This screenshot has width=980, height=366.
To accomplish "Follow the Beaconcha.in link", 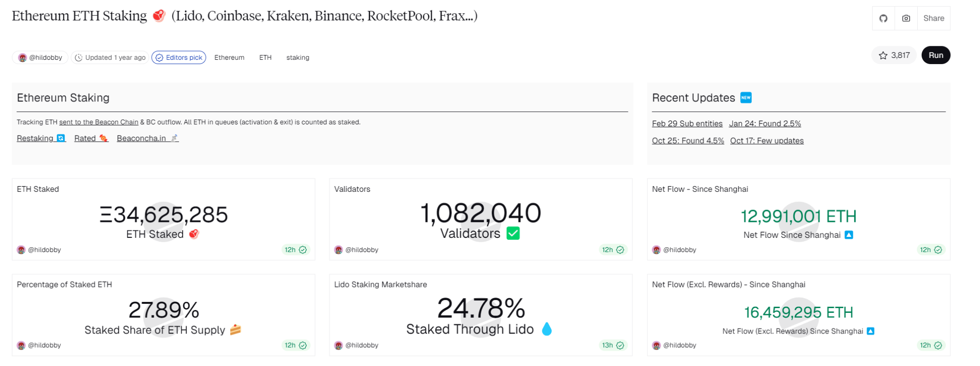I will pyautogui.click(x=141, y=138).
